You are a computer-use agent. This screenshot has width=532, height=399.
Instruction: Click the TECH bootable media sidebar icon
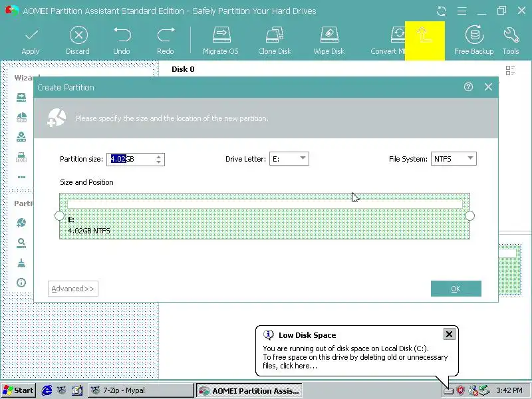tap(21, 157)
